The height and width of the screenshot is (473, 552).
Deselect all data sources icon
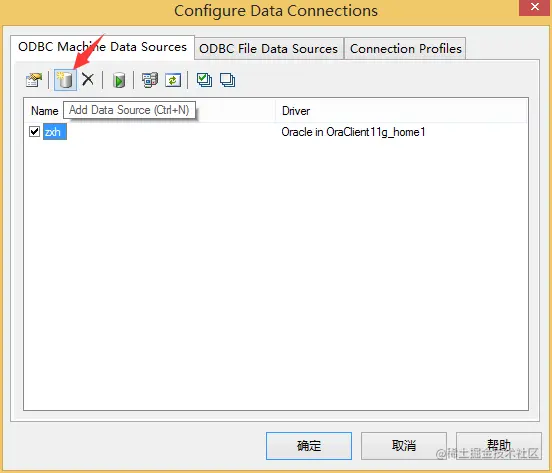point(227,80)
